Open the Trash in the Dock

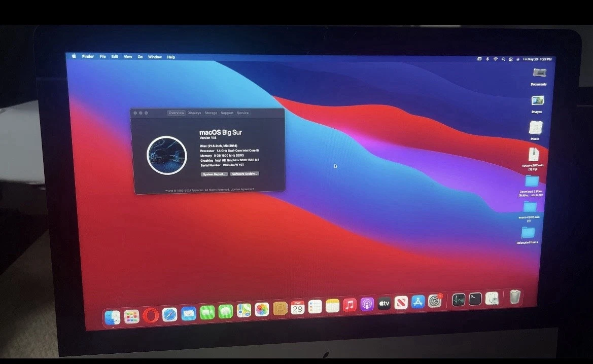click(x=515, y=297)
